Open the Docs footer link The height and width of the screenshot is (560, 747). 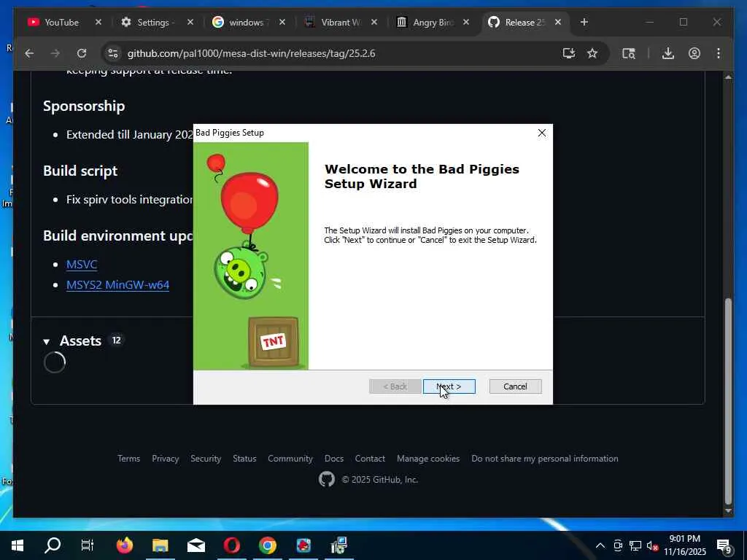coord(334,459)
